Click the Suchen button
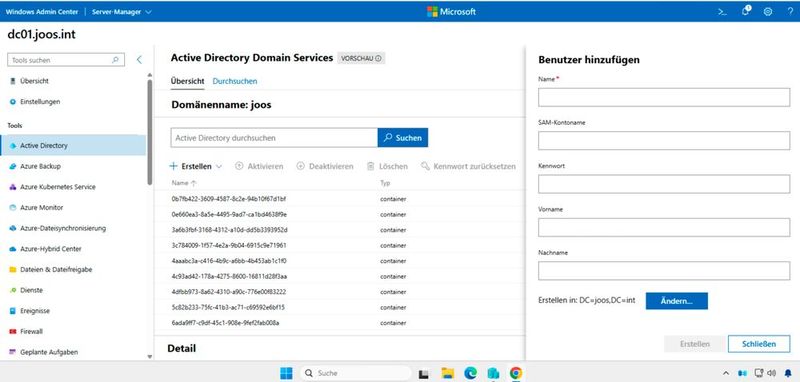Image resolution: width=800 pixels, height=382 pixels. pyautogui.click(x=403, y=138)
